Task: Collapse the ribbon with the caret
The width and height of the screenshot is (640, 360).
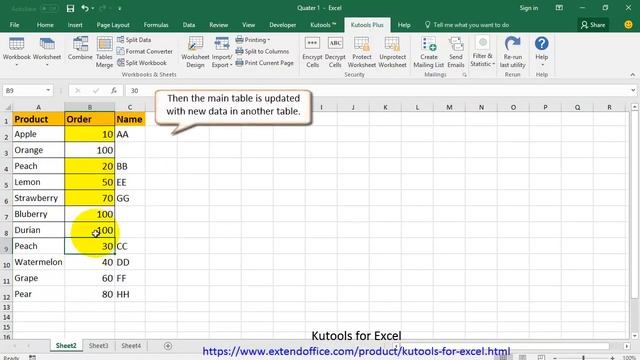Action: 633,75
